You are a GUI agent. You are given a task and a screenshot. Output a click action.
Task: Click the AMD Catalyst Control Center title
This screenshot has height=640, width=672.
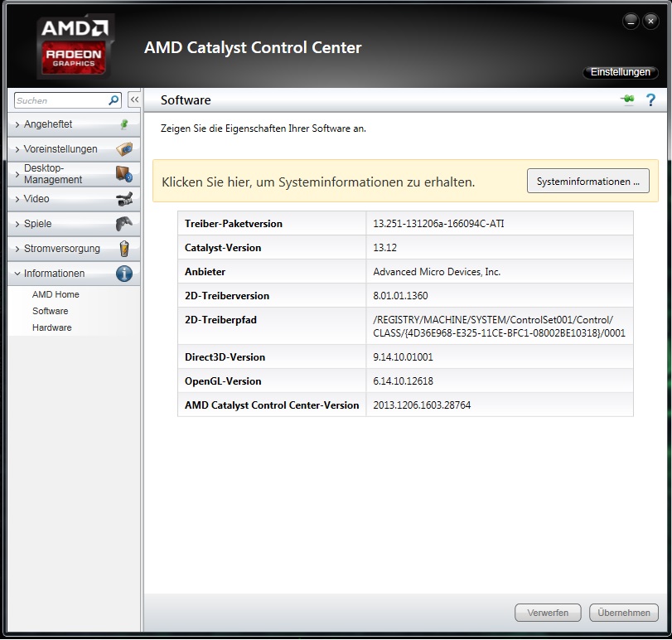point(253,47)
